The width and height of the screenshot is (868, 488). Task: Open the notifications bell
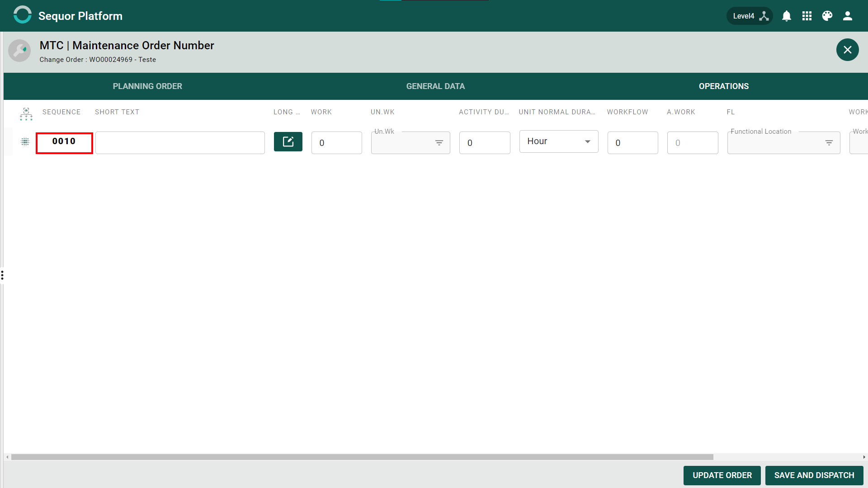787,16
